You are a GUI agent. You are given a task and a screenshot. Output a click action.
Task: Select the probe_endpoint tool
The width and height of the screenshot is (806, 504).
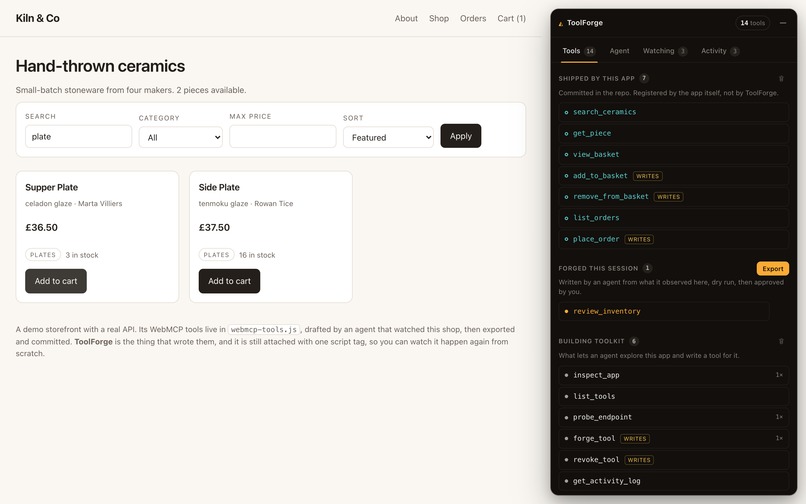tap(673, 417)
